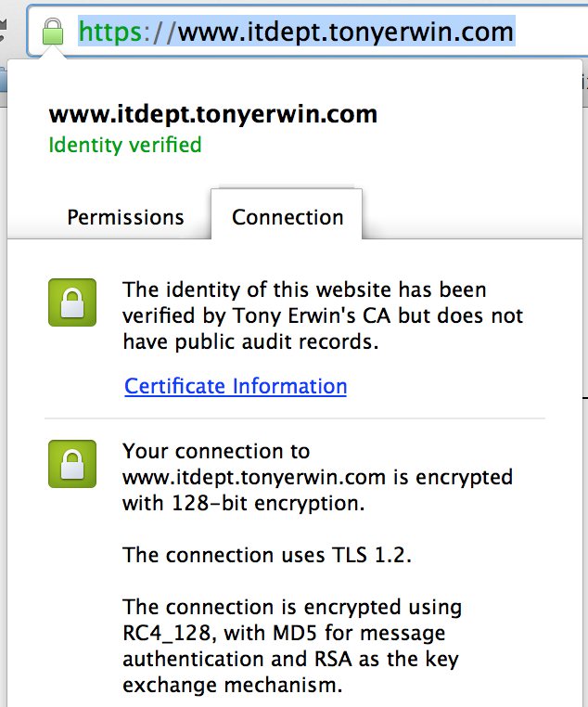Click the padlock icon beside the encryption details
This screenshot has width=588, height=707.
coord(72,464)
